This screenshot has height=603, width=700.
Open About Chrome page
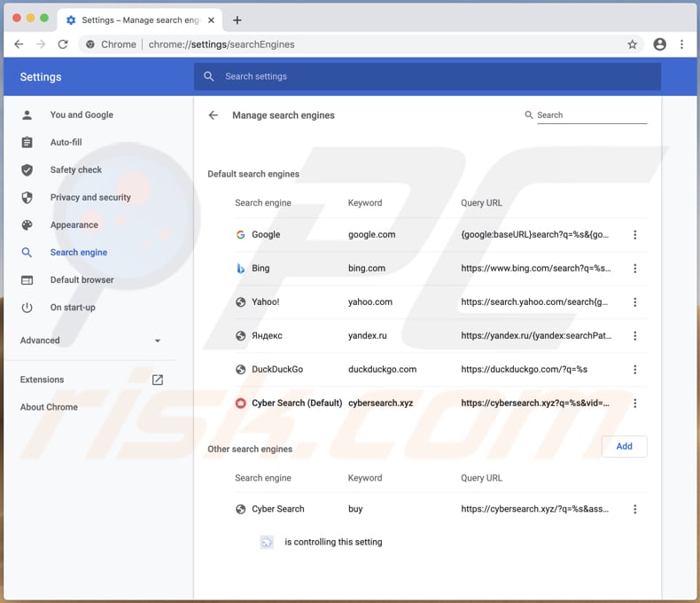click(x=49, y=407)
